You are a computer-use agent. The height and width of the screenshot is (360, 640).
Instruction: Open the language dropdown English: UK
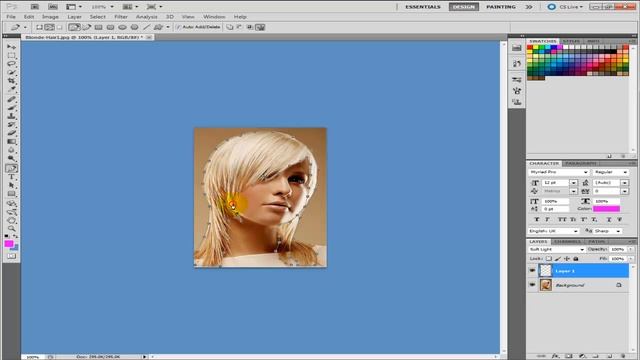pos(553,231)
